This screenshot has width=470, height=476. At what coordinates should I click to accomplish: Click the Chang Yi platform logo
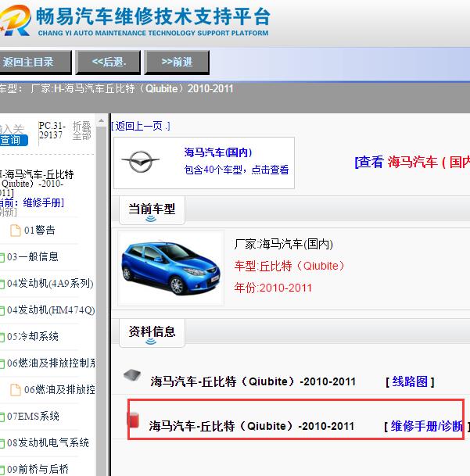point(134,20)
